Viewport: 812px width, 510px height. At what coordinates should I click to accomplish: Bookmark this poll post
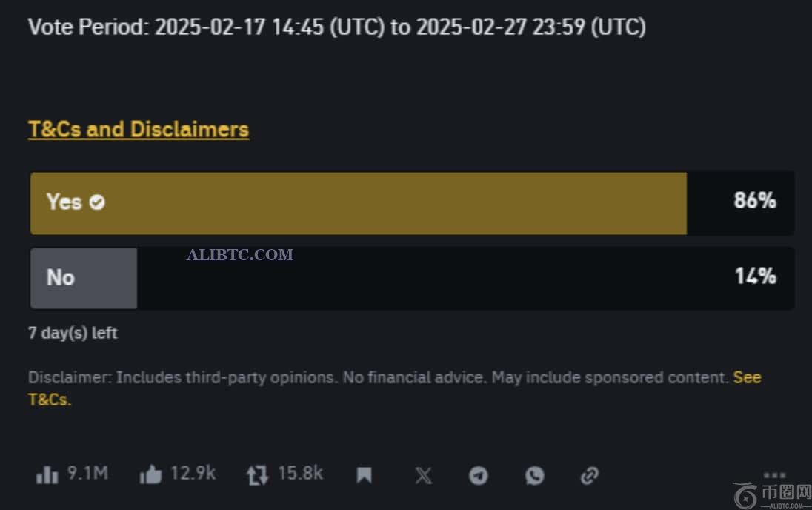point(365,475)
